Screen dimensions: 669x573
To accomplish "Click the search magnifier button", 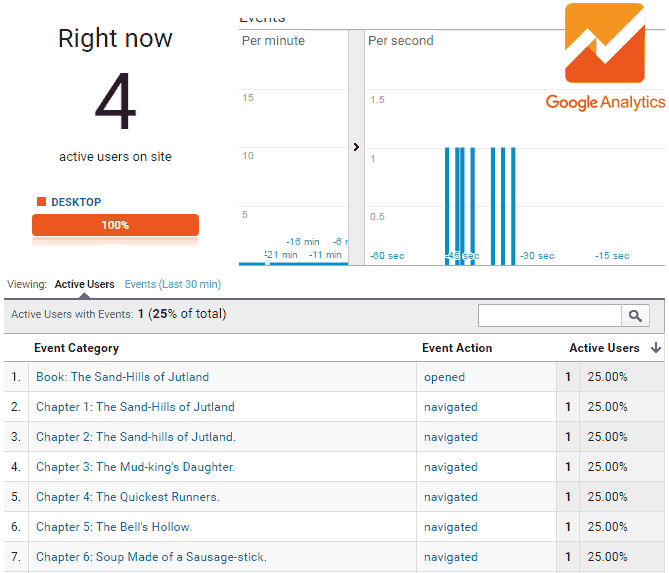I will [635, 316].
